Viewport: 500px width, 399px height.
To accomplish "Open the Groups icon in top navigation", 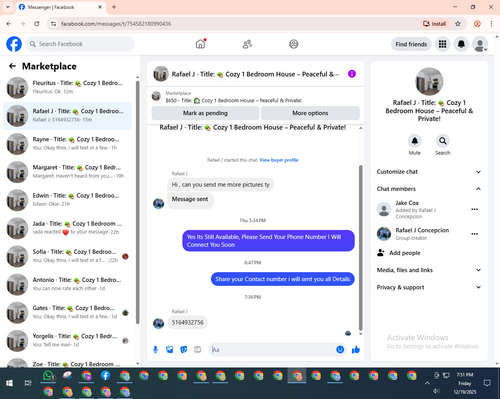I will (x=294, y=44).
